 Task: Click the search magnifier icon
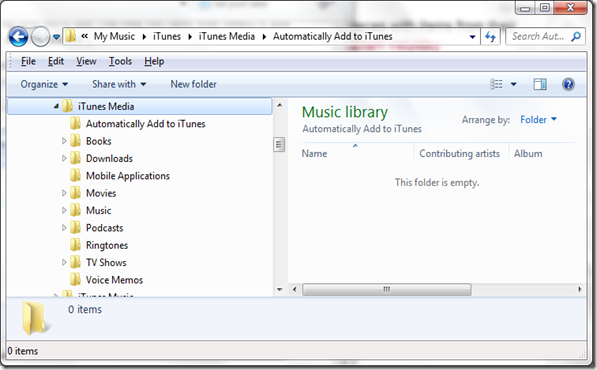click(576, 37)
